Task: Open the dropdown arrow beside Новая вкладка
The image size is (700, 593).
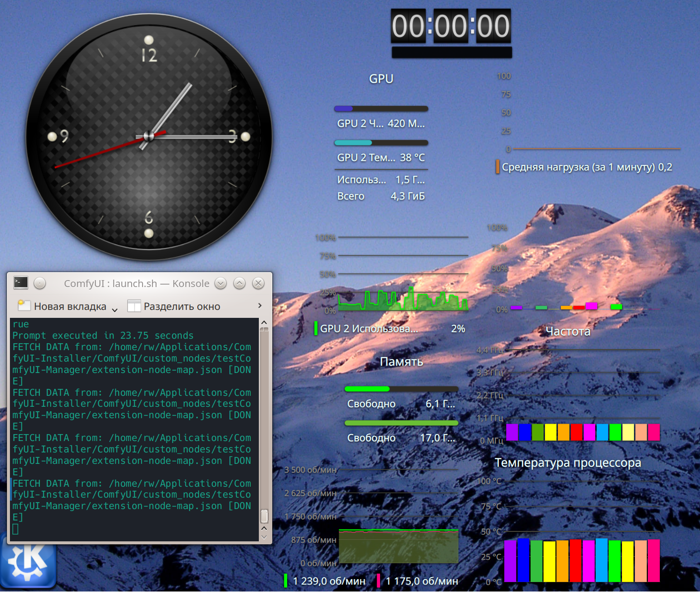Action: pos(115,309)
